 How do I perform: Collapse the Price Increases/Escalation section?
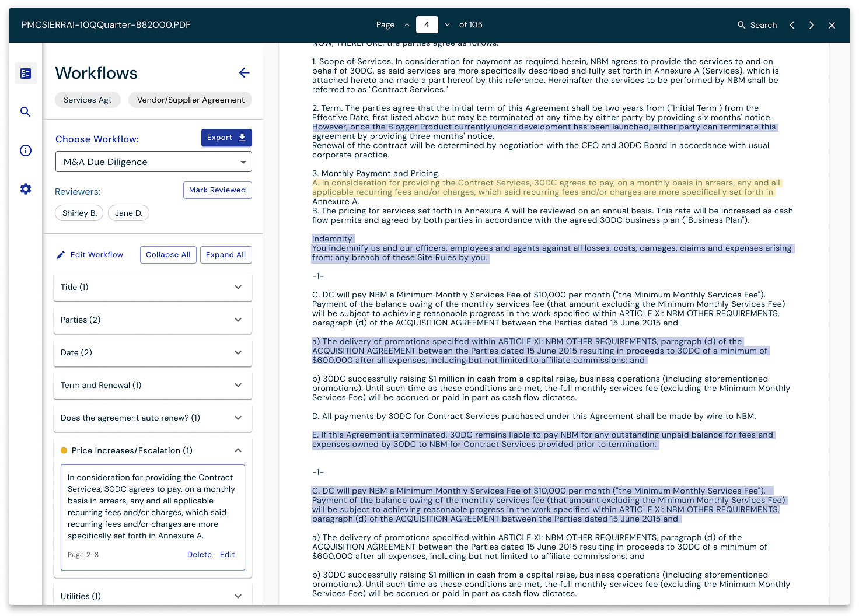[238, 450]
